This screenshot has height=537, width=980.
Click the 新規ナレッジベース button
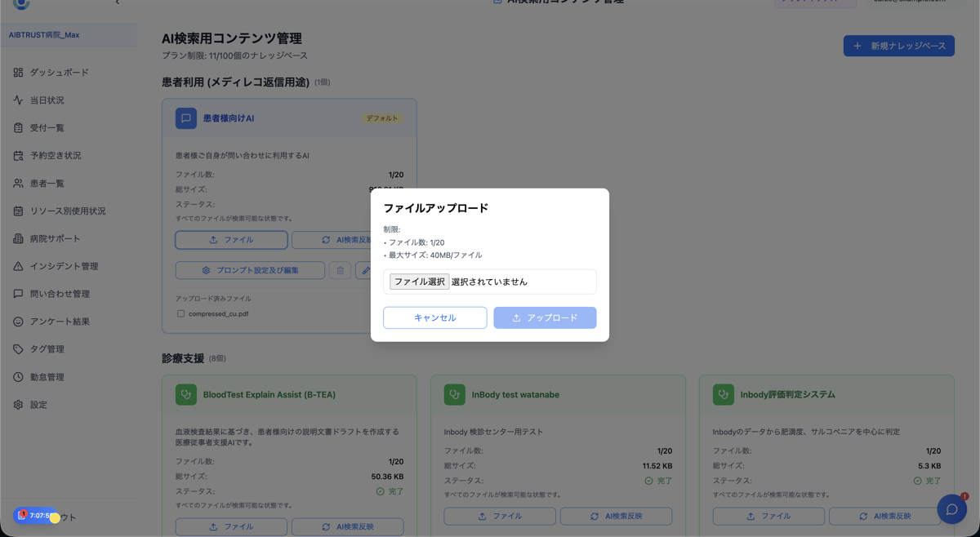[898, 45]
